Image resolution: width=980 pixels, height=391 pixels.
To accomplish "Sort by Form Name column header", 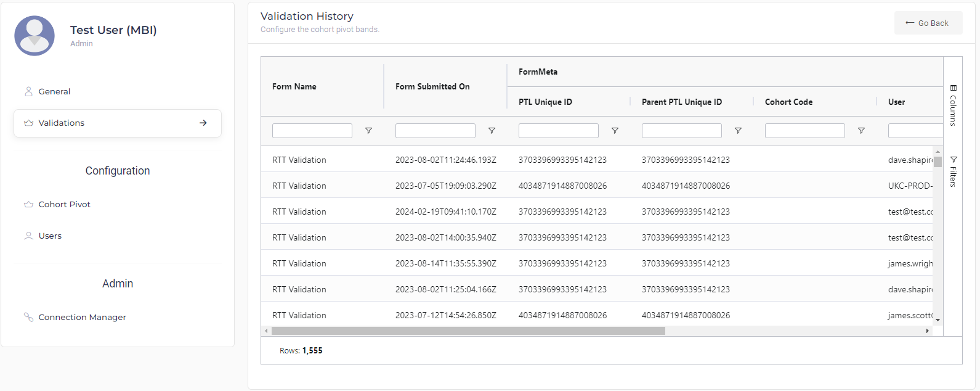I will coord(294,87).
